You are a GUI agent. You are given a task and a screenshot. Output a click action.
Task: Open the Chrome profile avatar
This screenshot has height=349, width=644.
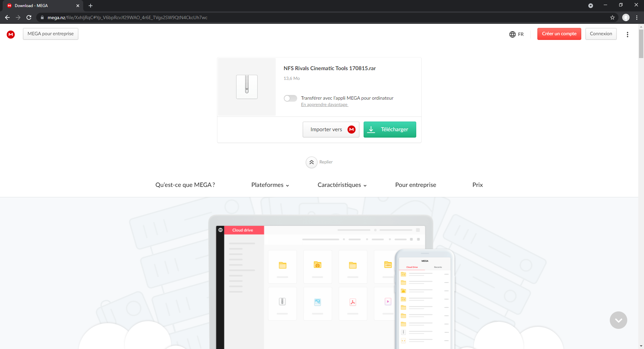(626, 17)
